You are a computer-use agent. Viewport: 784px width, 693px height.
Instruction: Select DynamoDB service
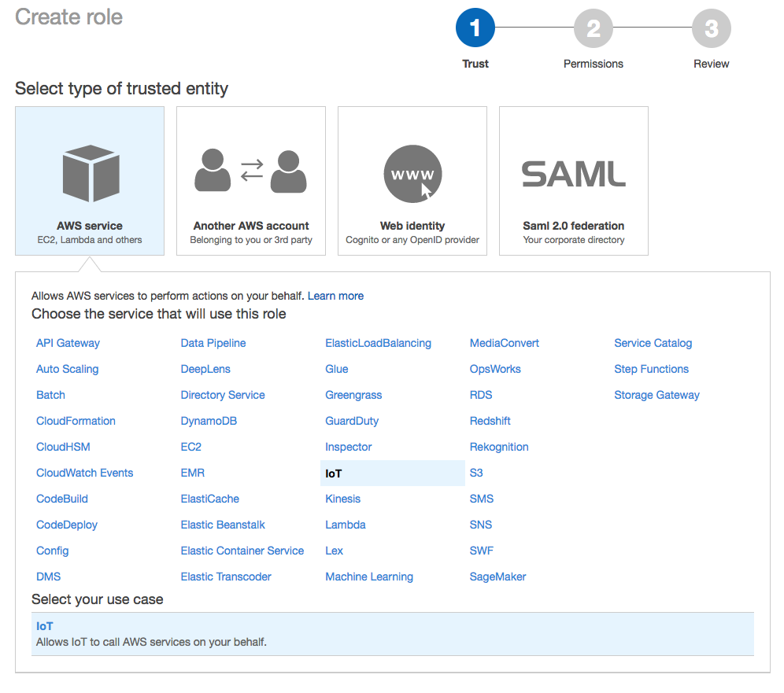[209, 421]
